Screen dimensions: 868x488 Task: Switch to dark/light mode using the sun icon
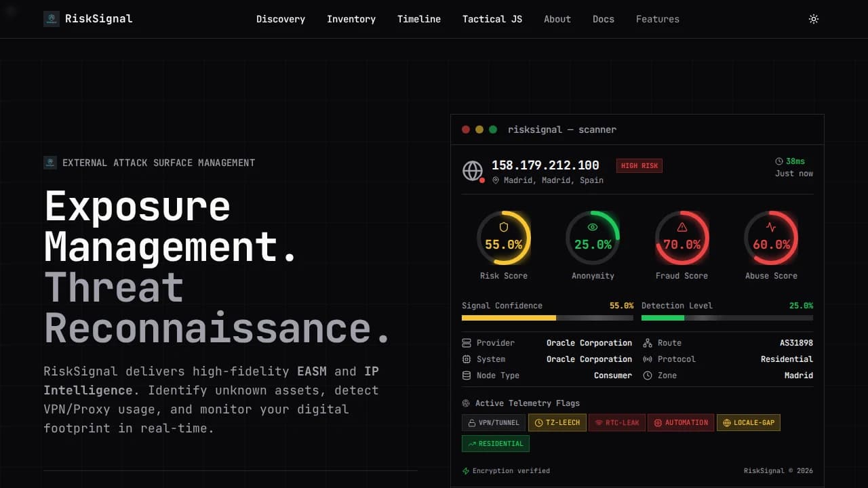813,19
